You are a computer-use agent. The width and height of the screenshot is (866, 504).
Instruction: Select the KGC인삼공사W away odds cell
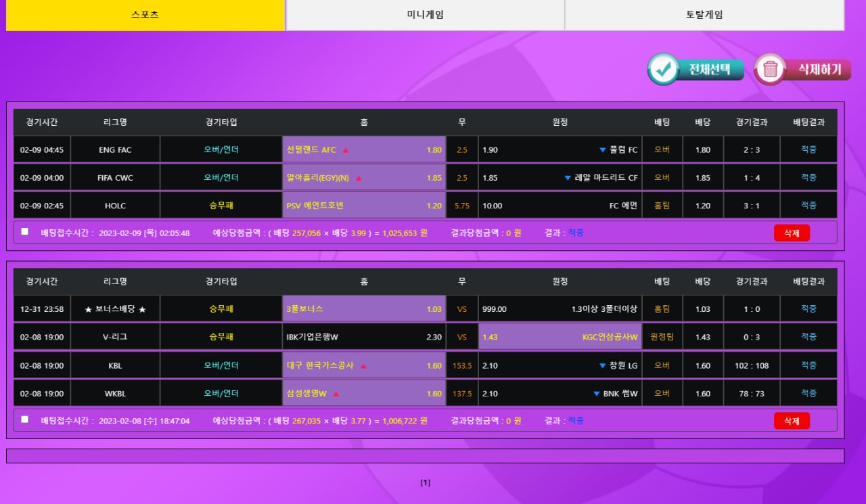click(x=560, y=337)
